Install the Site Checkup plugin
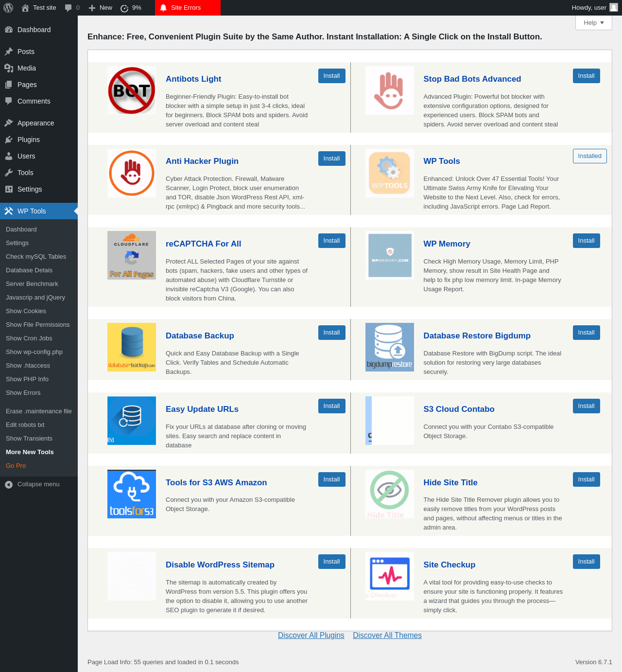The image size is (622, 672). click(587, 562)
